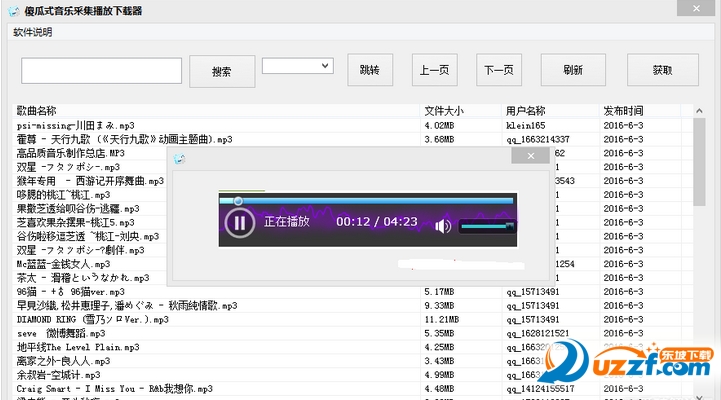Image resolution: width=721 pixels, height=400 pixels.
Task: Sort list by 发布时间 column header
Action: coord(623,110)
